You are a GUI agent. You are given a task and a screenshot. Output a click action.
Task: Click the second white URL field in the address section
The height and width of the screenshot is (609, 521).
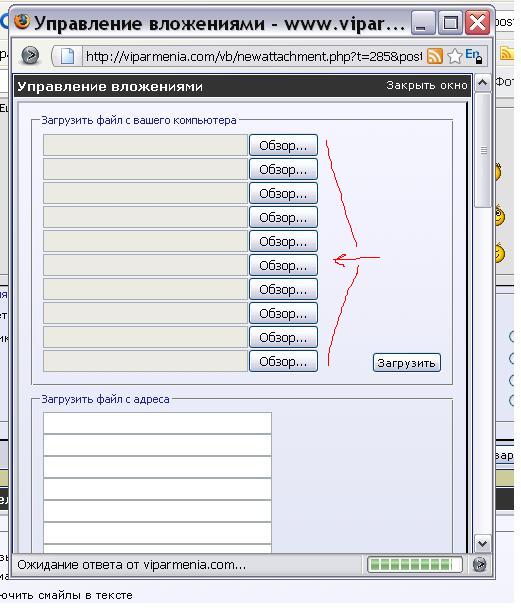157,445
